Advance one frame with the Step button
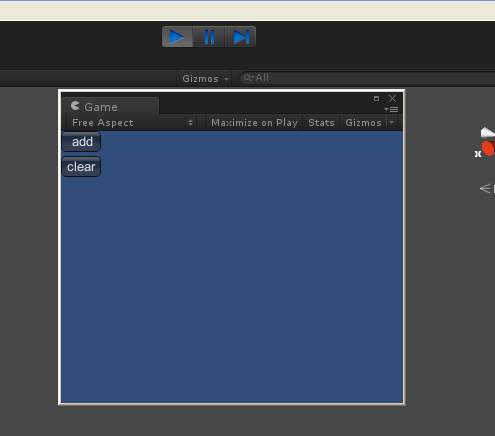 click(x=241, y=37)
